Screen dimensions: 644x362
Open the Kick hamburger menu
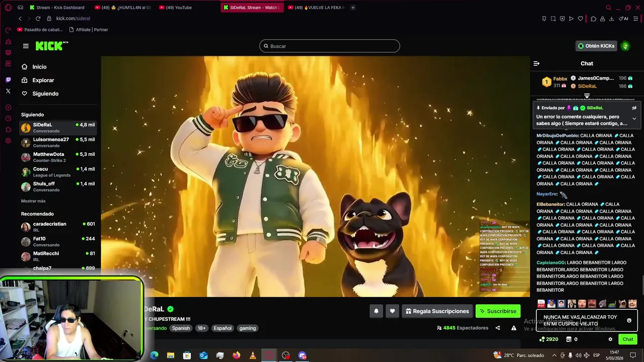26,46
